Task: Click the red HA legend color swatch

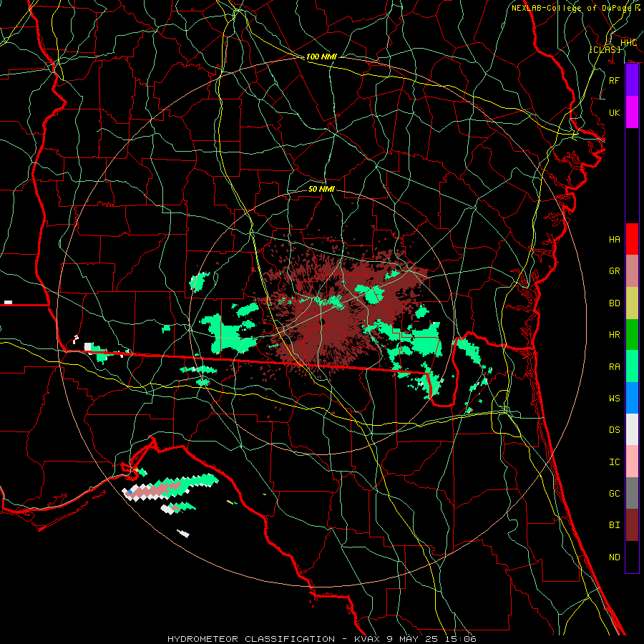Action: click(x=632, y=239)
